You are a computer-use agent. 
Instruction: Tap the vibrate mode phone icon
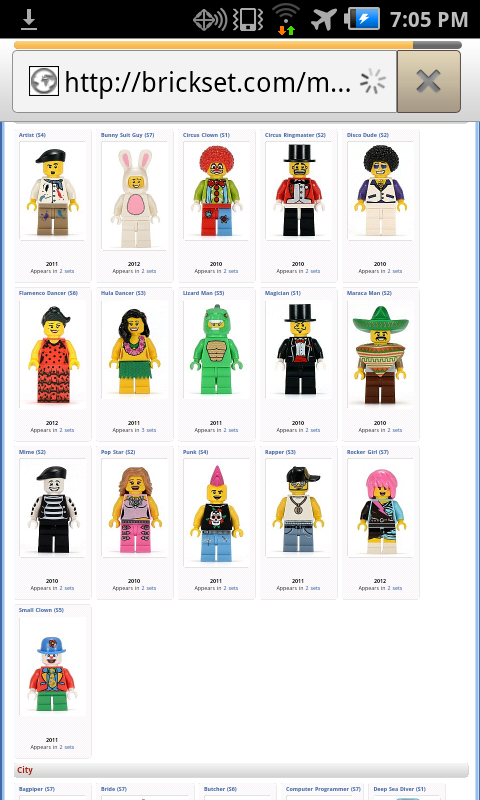247,20
